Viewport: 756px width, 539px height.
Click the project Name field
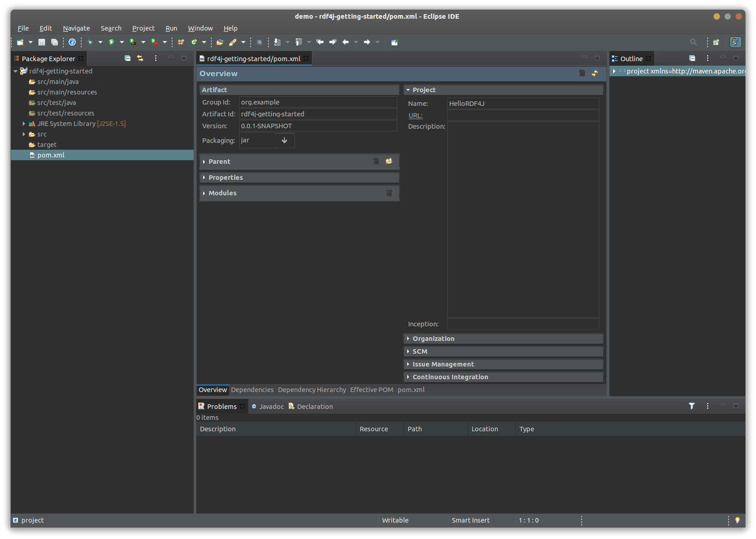coord(523,104)
